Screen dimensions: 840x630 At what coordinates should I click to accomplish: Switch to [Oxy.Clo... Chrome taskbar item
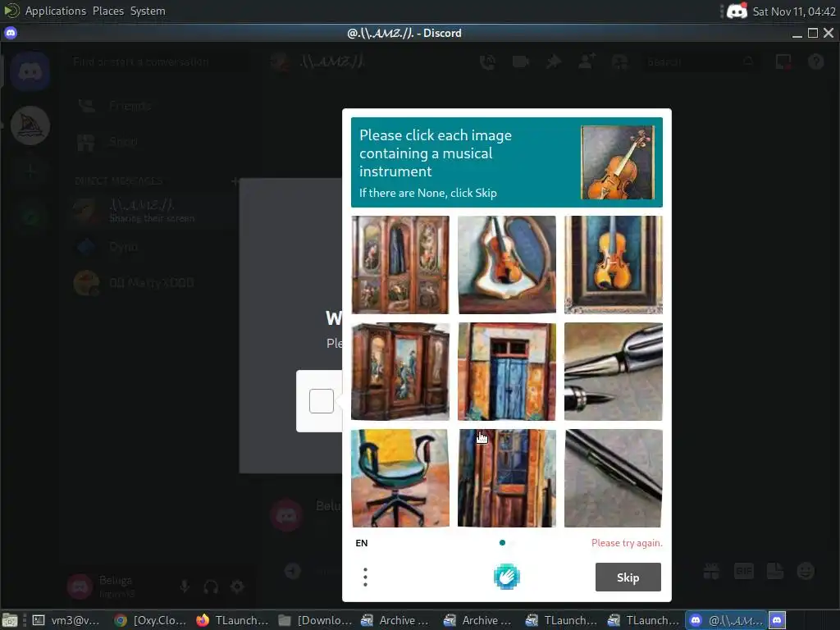(150, 620)
